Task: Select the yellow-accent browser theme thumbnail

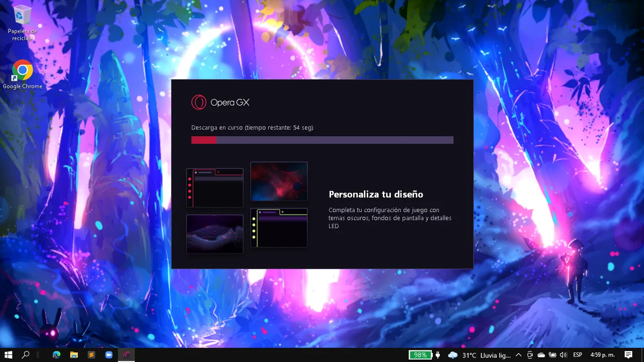Action: coord(279,228)
